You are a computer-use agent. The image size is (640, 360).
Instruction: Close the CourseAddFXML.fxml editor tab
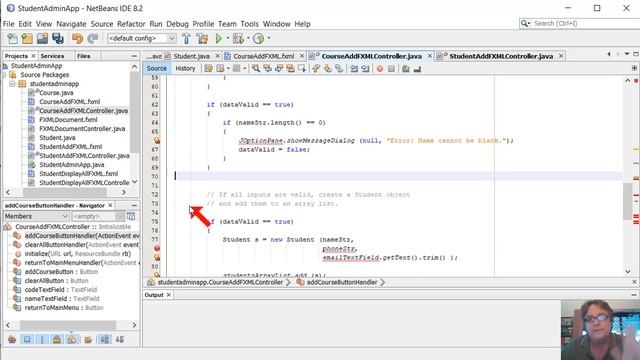(x=302, y=56)
